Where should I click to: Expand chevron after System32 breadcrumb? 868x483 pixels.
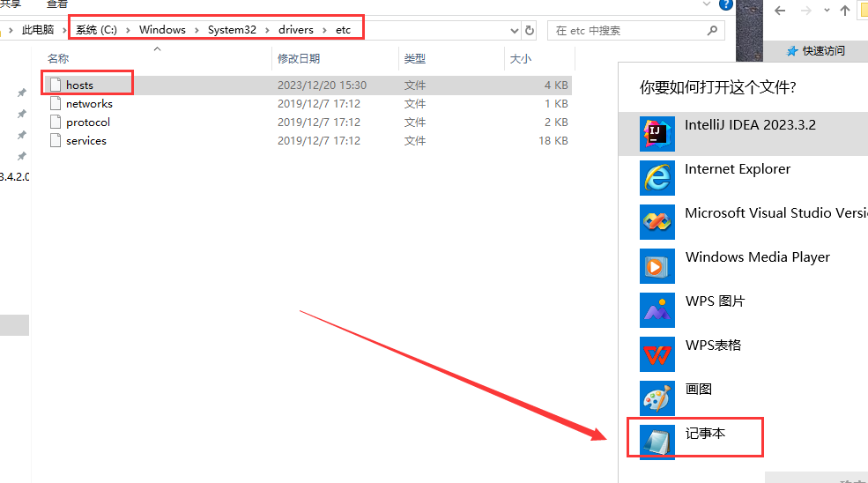267,30
